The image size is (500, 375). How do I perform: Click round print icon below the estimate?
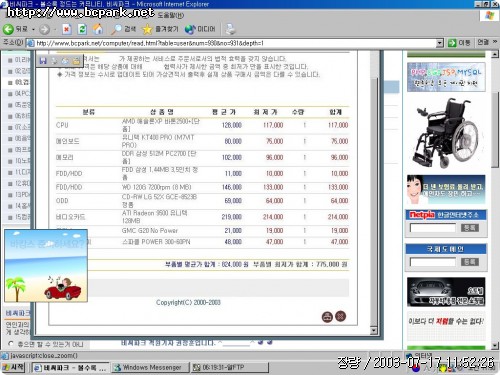pos(327,317)
